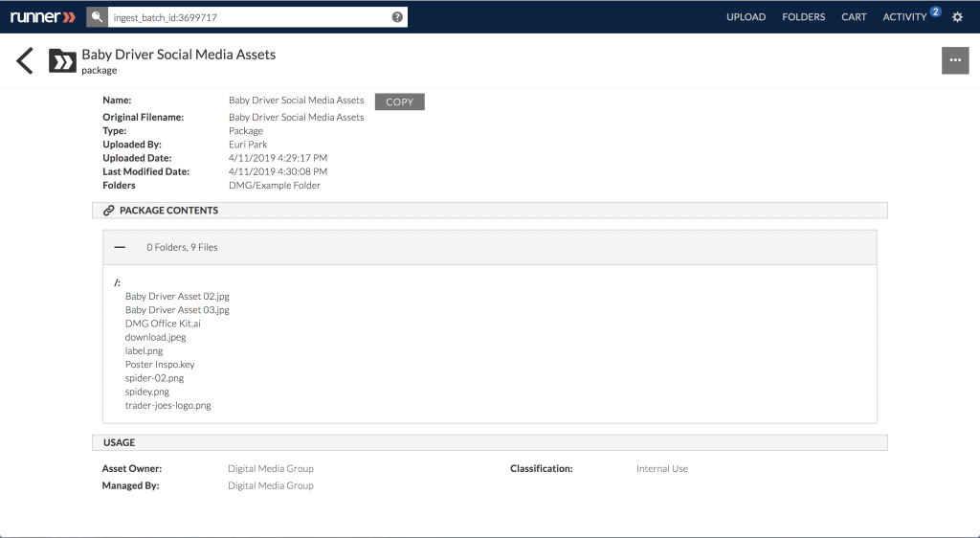The width and height of the screenshot is (980, 538).
Task: Select spidey.png file
Action: point(146,392)
